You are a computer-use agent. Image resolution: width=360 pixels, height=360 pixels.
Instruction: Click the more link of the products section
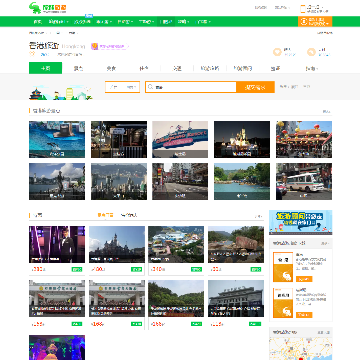(259, 216)
